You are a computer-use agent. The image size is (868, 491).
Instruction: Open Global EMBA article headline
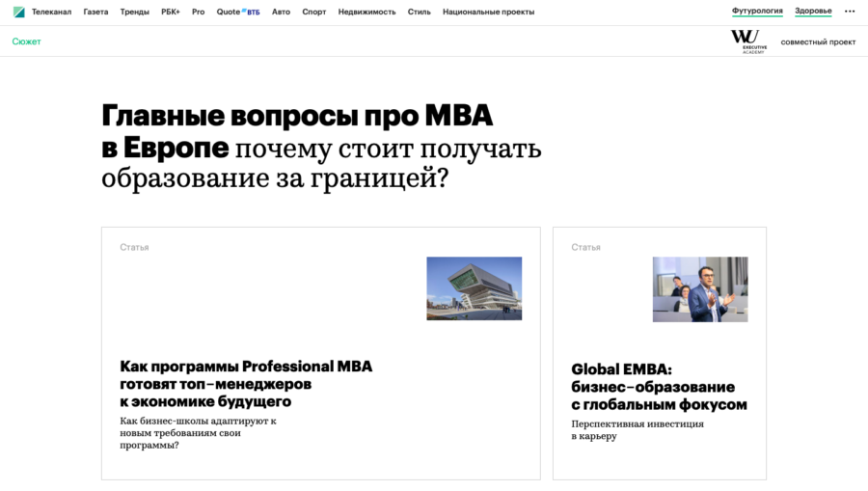[659, 387]
